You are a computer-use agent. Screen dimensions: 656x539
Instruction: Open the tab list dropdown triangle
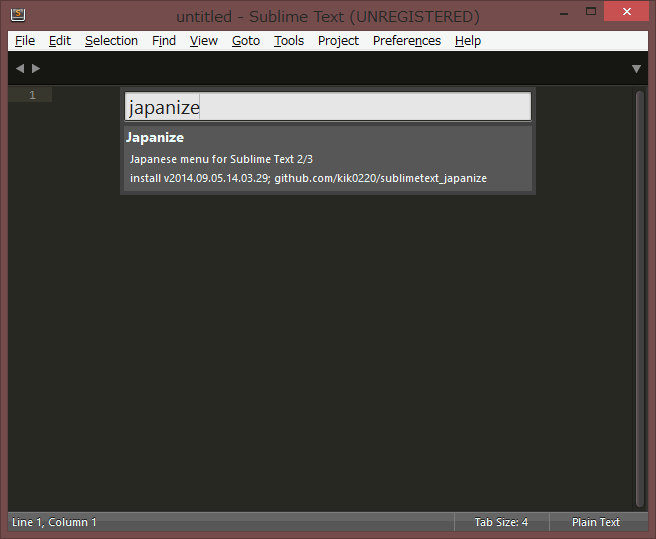tap(636, 69)
